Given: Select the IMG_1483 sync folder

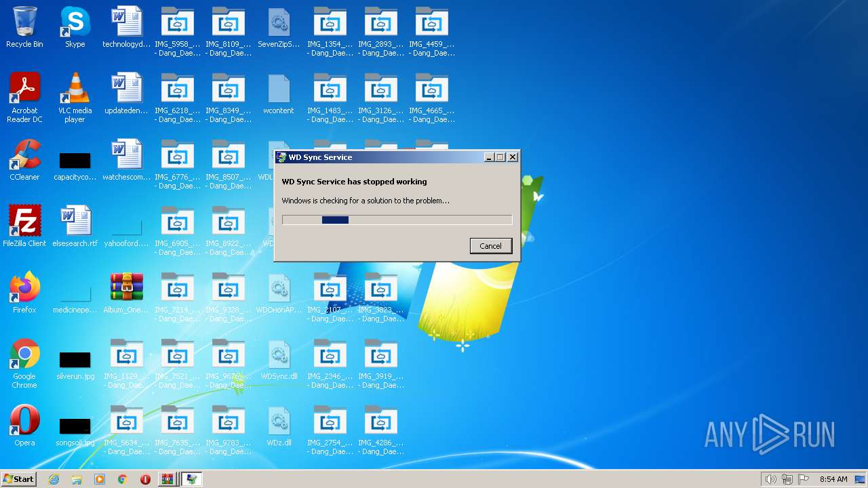Looking at the screenshot, I should (x=330, y=98).
